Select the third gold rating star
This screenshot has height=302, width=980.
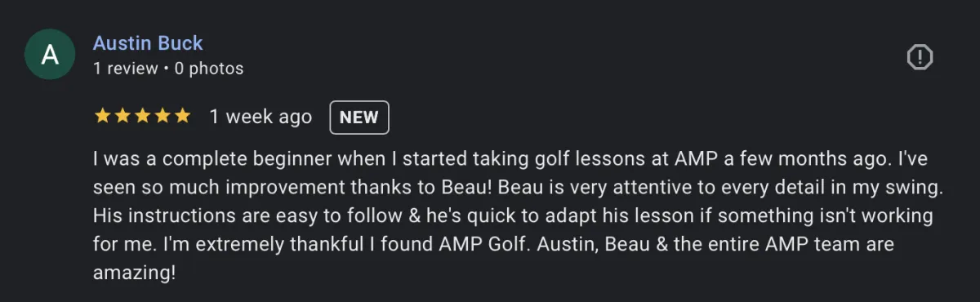[142, 117]
